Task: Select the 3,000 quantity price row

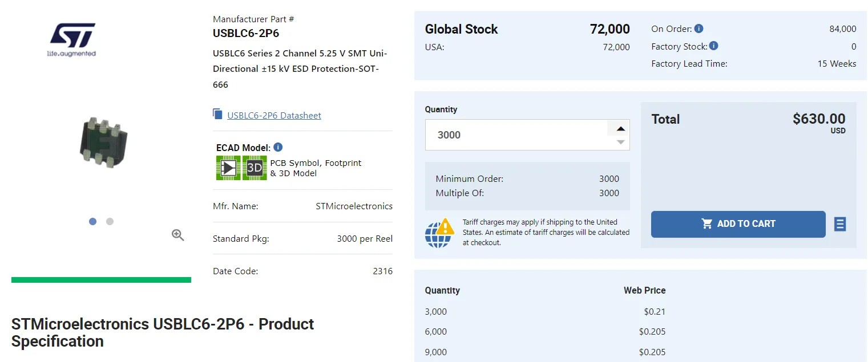Action: pyautogui.click(x=545, y=311)
